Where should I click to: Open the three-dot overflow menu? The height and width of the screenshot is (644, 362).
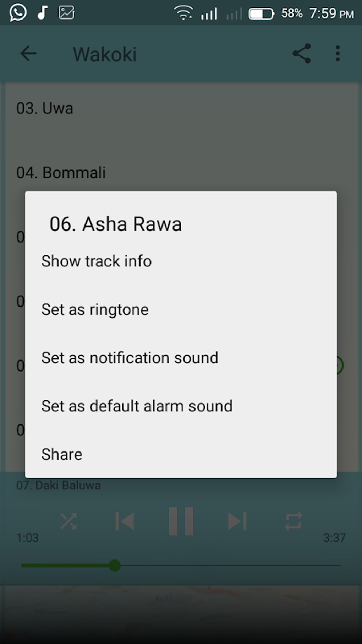(x=338, y=54)
